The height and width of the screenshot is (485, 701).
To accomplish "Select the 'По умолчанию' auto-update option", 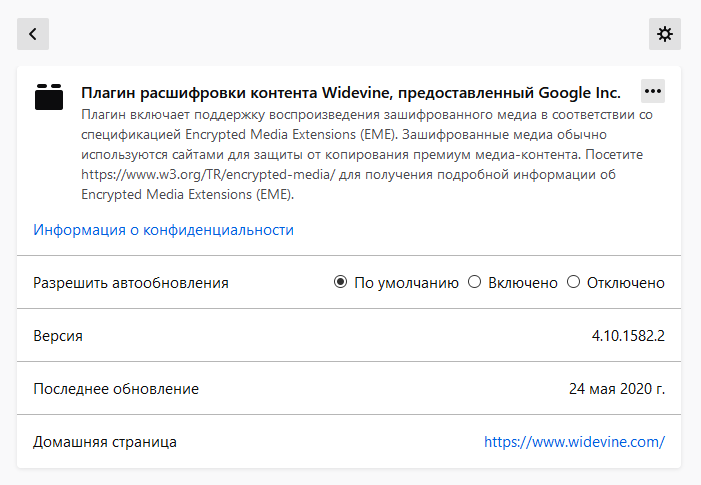I will [340, 282].
